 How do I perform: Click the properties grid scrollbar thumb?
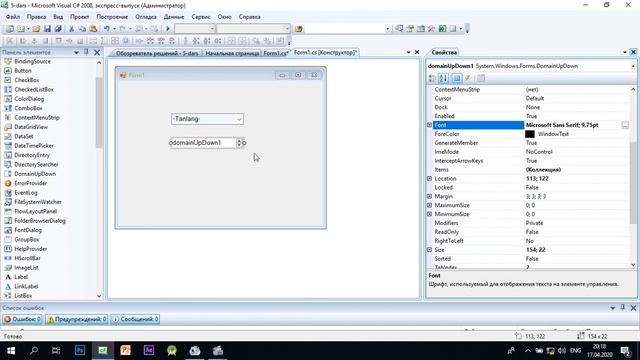click(x=633, y=182)
